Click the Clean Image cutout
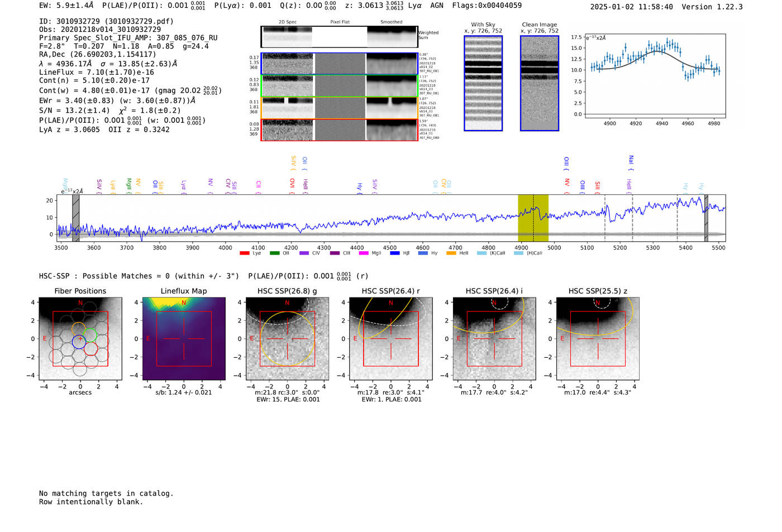The height and width of the screenshot is (532, 782). (x=540, y=83)
